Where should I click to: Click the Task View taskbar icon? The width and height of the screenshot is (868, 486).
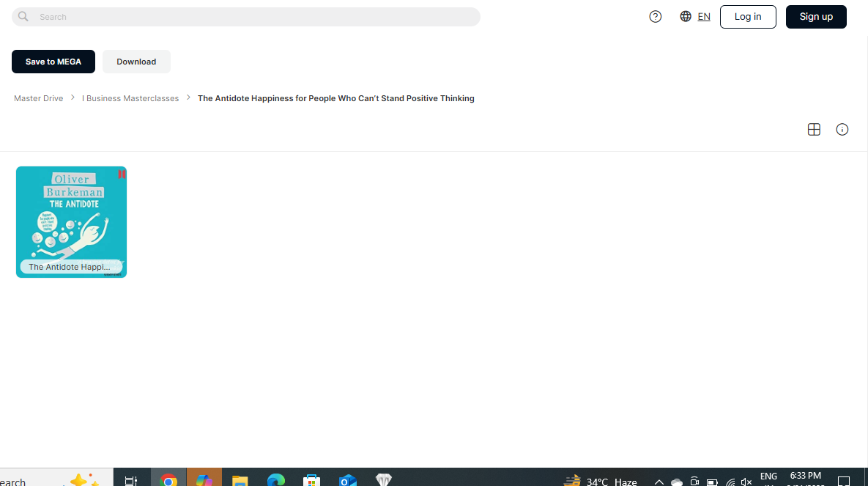click(x=131, y=480)
